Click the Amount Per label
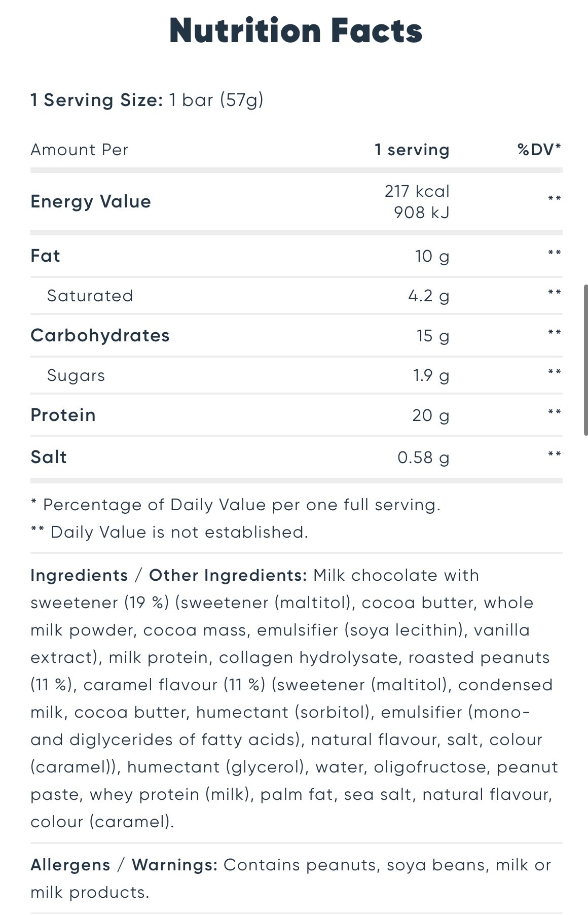Screen dimensions: 588x915 click(x=80, y=150)
